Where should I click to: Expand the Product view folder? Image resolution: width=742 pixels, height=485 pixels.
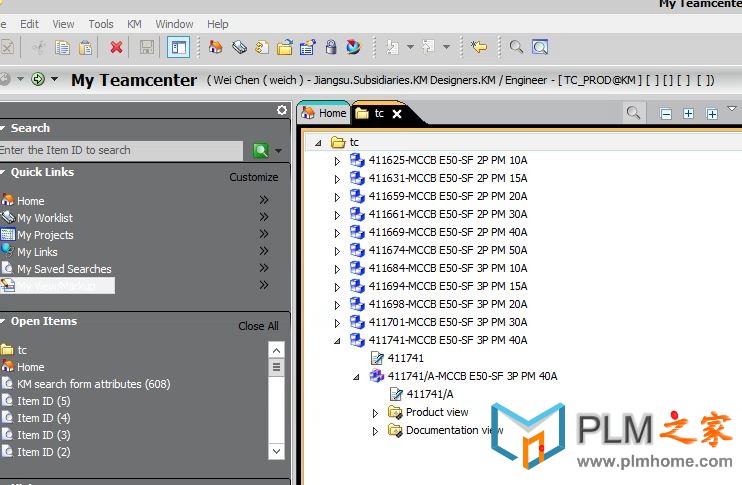[375, 414]
